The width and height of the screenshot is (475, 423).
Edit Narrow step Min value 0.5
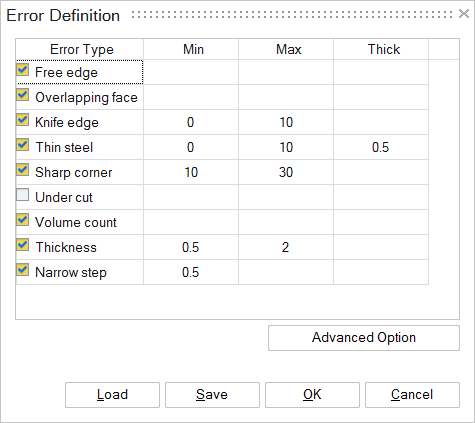tap(191, 272)
